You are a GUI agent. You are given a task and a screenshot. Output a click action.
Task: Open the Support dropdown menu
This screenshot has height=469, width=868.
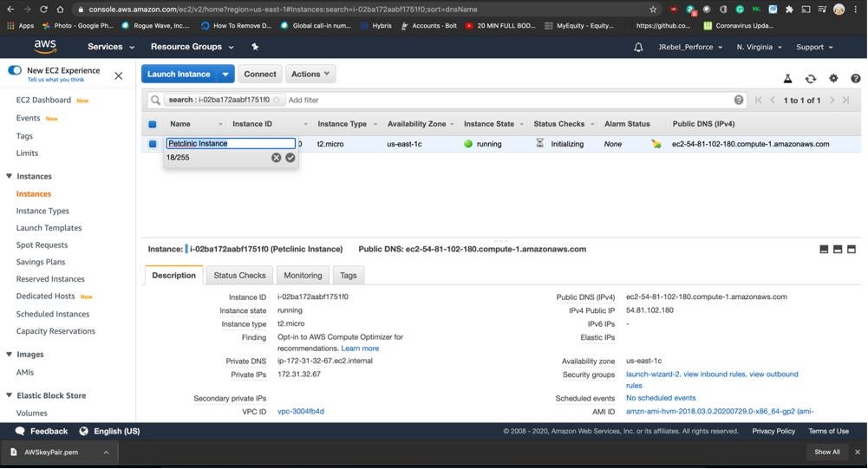point(814,47)
